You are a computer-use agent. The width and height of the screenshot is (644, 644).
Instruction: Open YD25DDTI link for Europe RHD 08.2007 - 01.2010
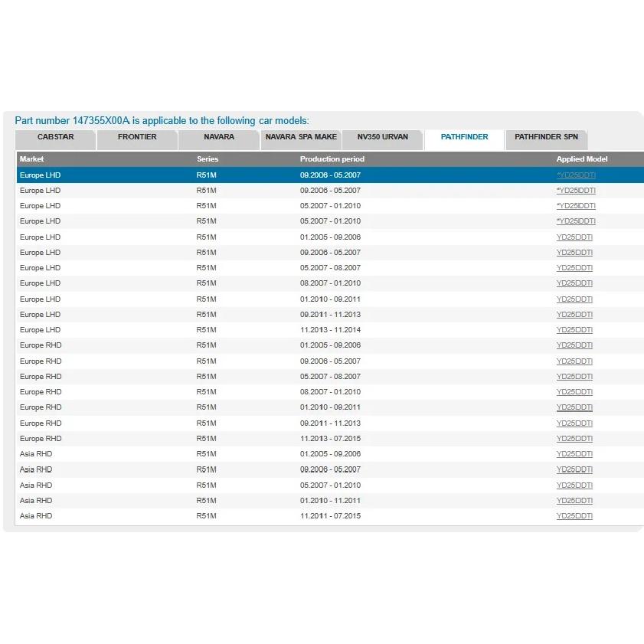(x=574, y=392)
